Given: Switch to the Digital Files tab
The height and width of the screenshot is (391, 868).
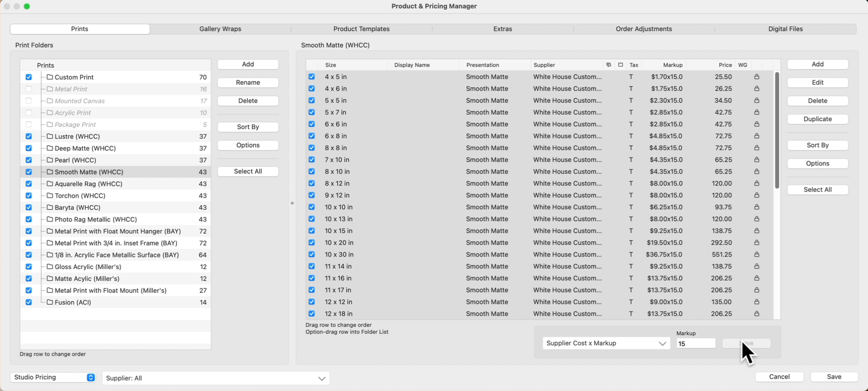Looking at the screenshot, I should tap(785, 29).
